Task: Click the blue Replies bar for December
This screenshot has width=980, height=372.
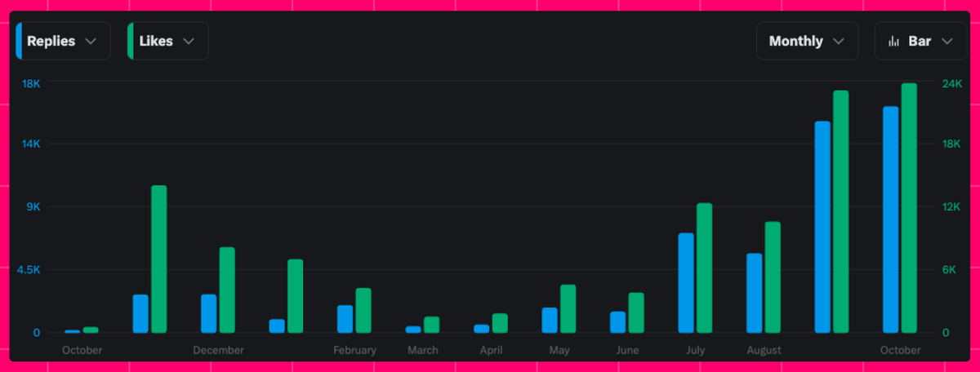Action: (209, 313)
